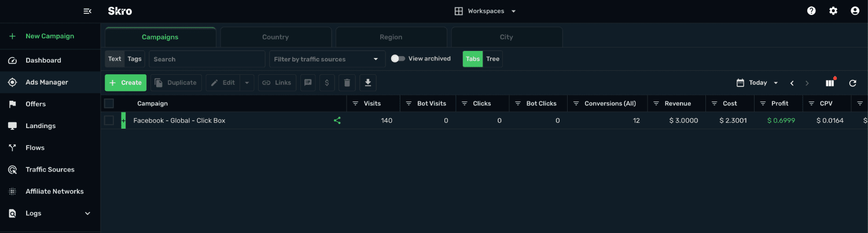Click the Edit button
The image size is (868, 233).
[223, 83]
